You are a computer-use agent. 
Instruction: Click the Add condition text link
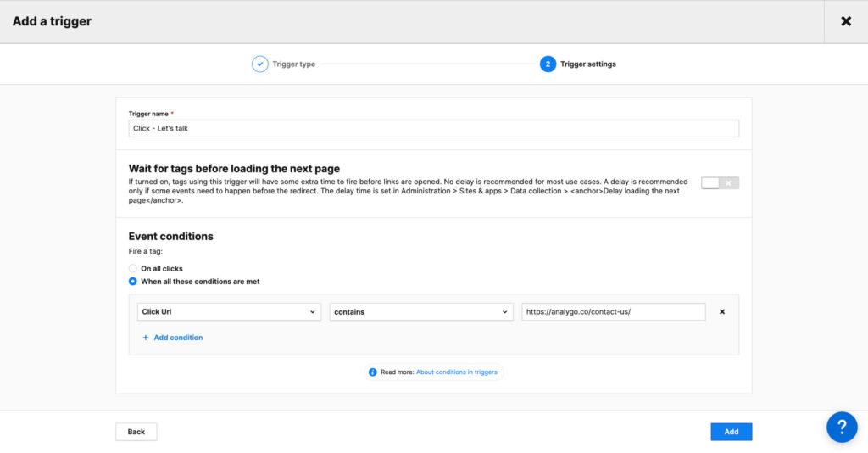(x=178, y=338)
